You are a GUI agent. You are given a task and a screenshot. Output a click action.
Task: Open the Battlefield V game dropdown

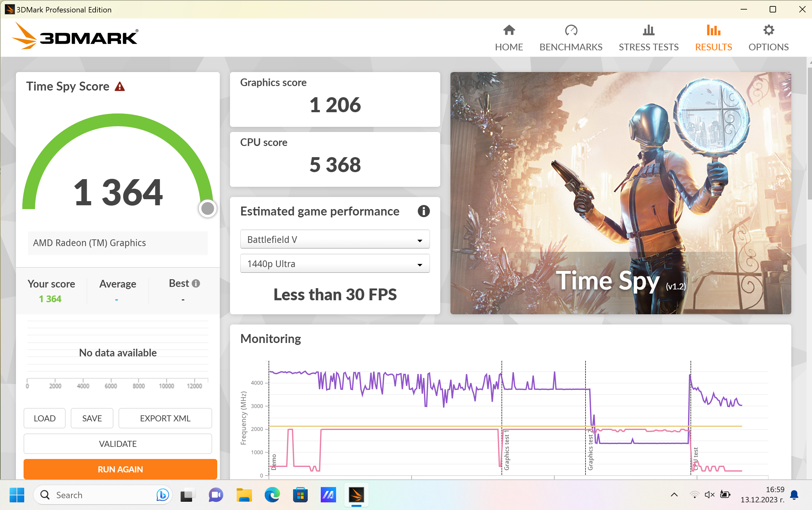coord(335,239)
